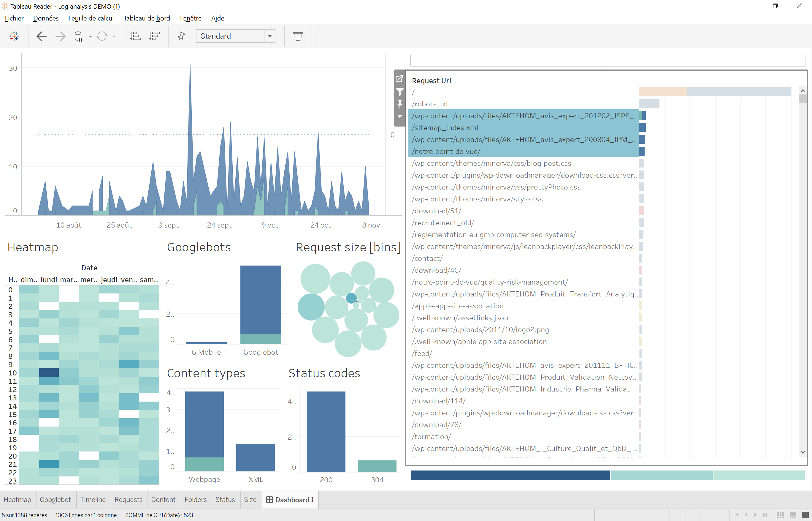
Task: Click the toolbar pushpin icon
Action: tap(182, 36)
